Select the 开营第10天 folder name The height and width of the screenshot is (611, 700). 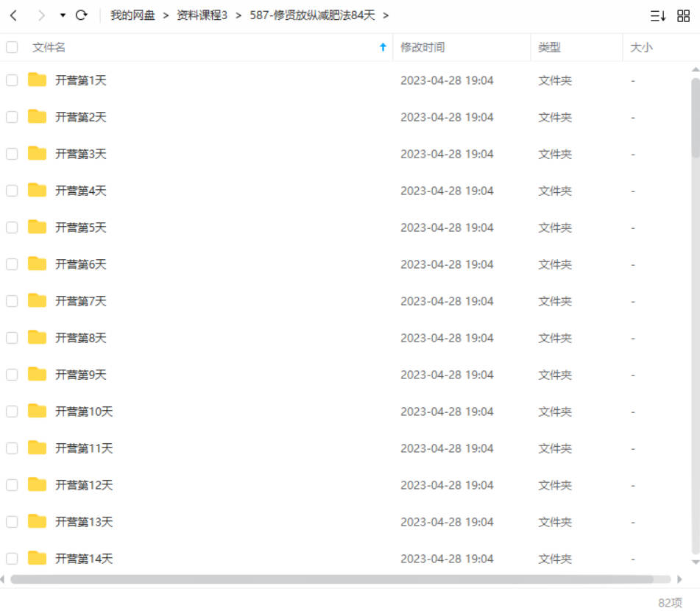[84, 412]
